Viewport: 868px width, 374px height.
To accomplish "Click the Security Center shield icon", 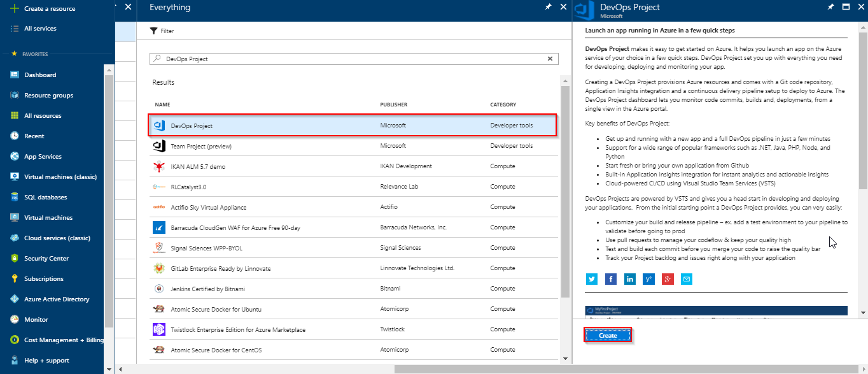I will point(15,259).
